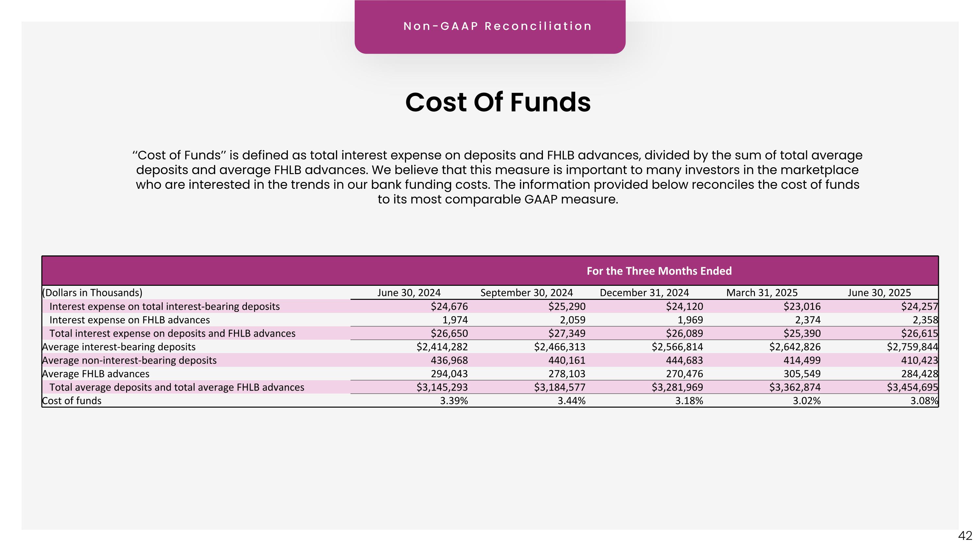Click the Dollars in Thousands label

coord(92,292)
